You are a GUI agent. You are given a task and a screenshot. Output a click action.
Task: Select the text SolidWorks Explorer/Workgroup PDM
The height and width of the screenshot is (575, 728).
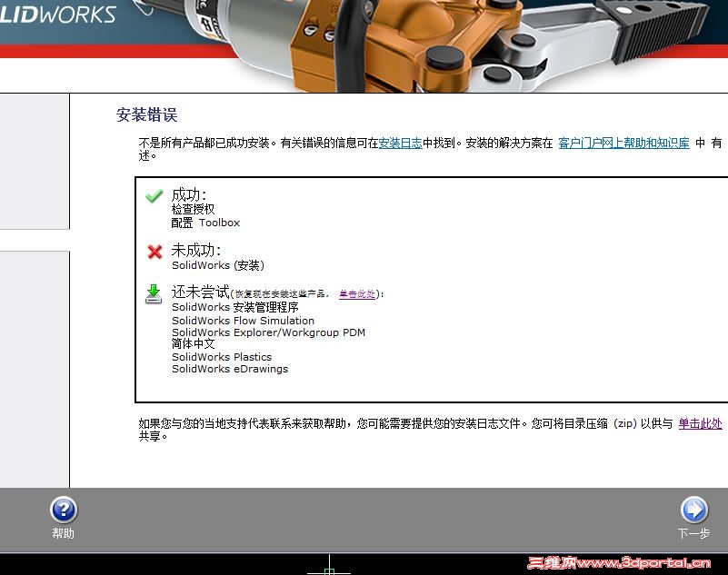point(268,332)
